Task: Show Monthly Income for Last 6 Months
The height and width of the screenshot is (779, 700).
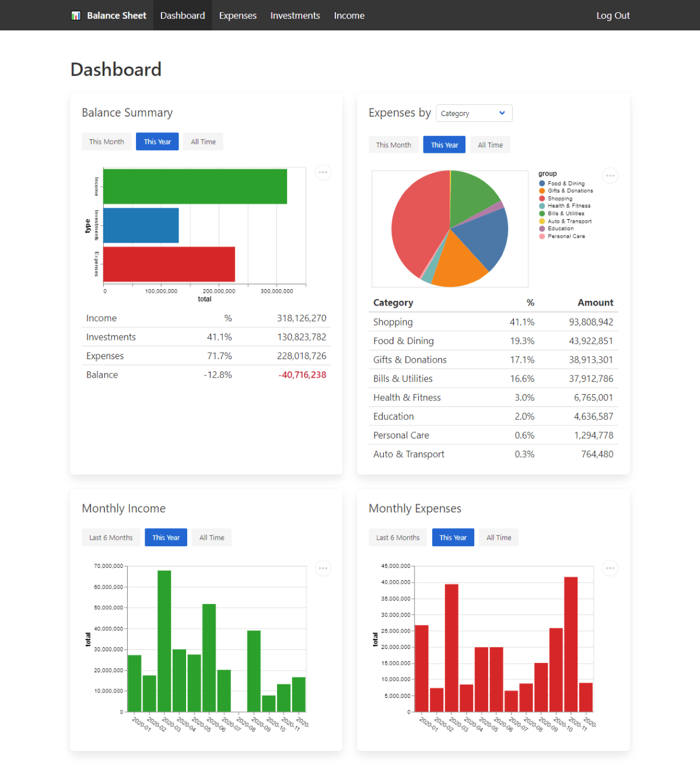Action: [x=111, y=538]
